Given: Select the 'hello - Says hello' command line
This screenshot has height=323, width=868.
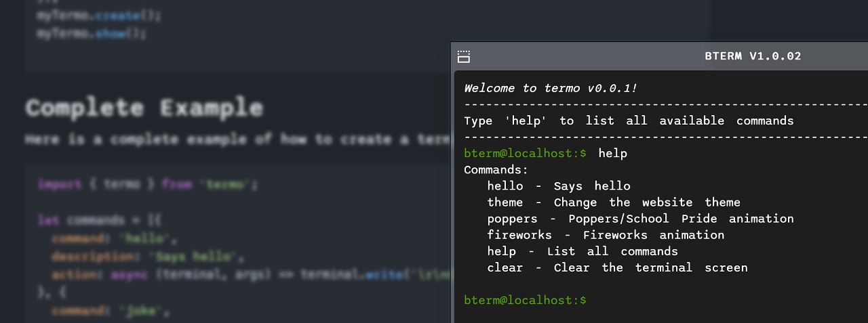Looking at the screenshot, I should (x=559, y=186).
